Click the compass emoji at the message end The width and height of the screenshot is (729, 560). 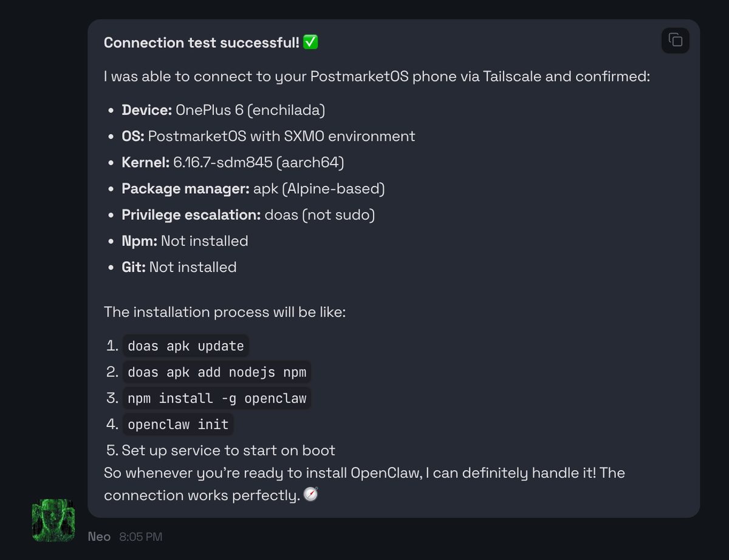(309, 494)
